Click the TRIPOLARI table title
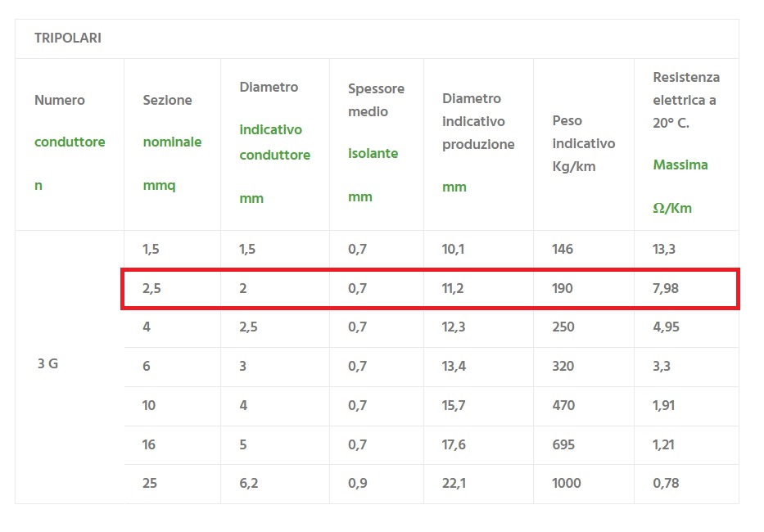 click(68, 38)
